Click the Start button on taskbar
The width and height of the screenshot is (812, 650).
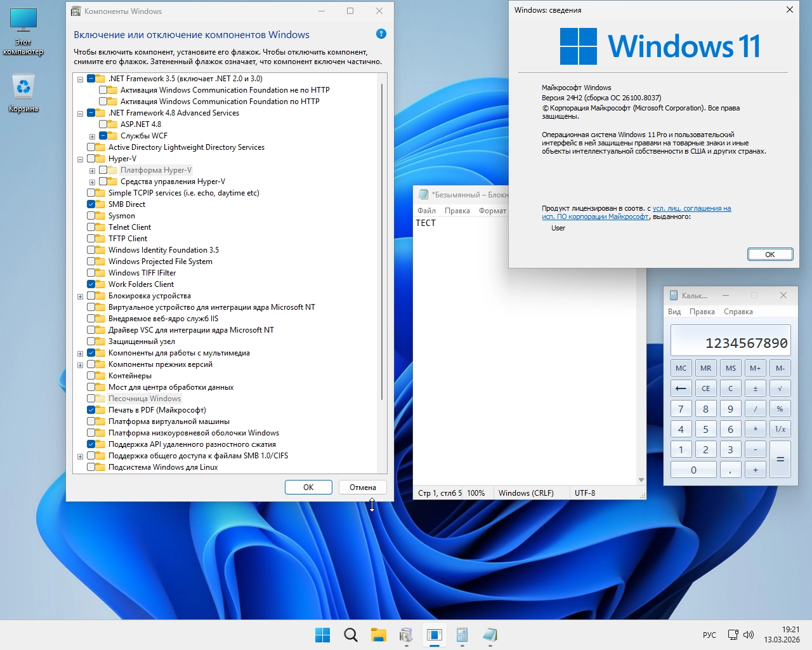322,635
